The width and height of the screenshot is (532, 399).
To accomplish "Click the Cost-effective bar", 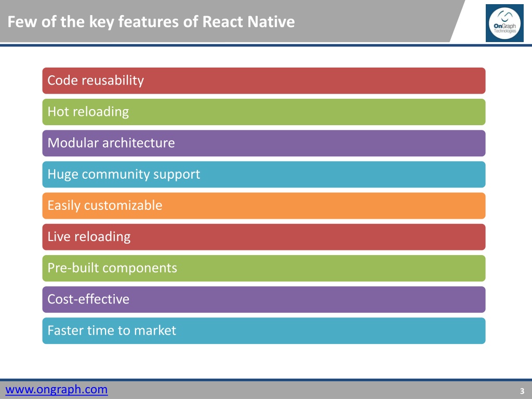I will click(264, 300).
